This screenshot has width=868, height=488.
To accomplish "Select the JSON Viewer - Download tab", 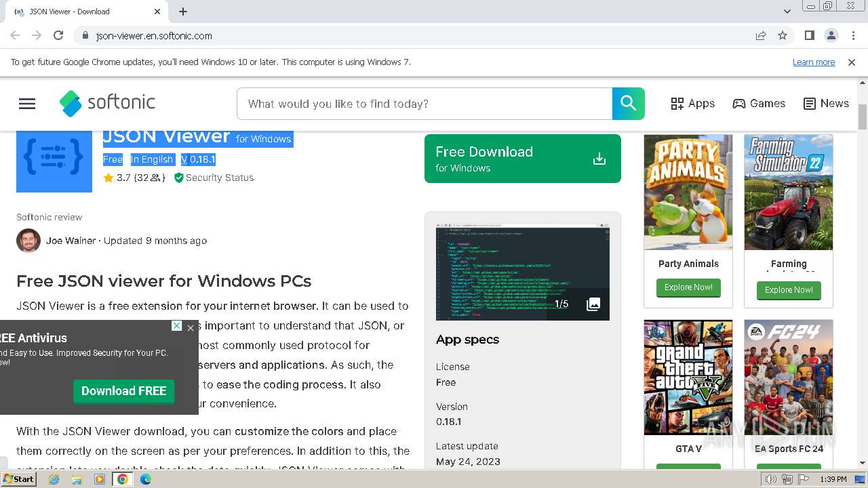I will (86, 12).
